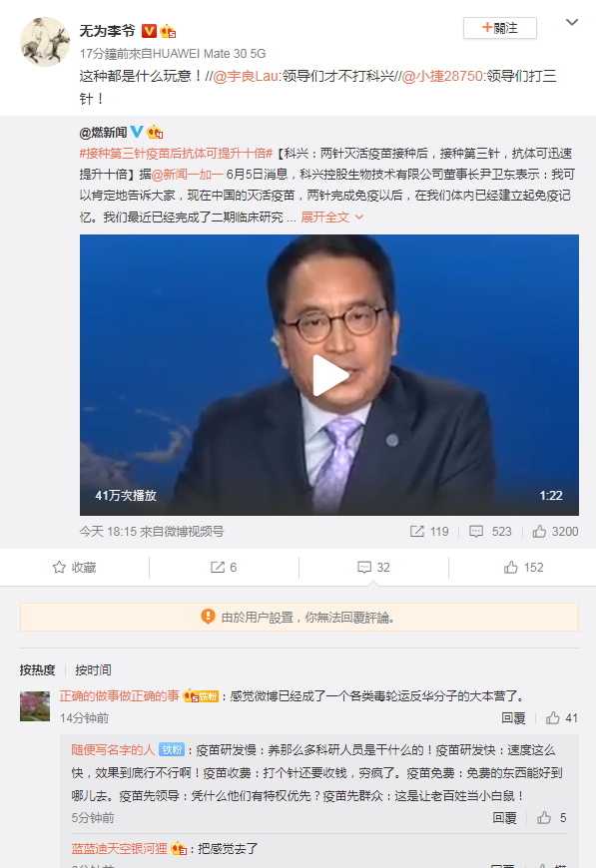This screenshot has width=596, height=868.
Task: Like the original post with 3200 likes
Action: click(539, 532)
